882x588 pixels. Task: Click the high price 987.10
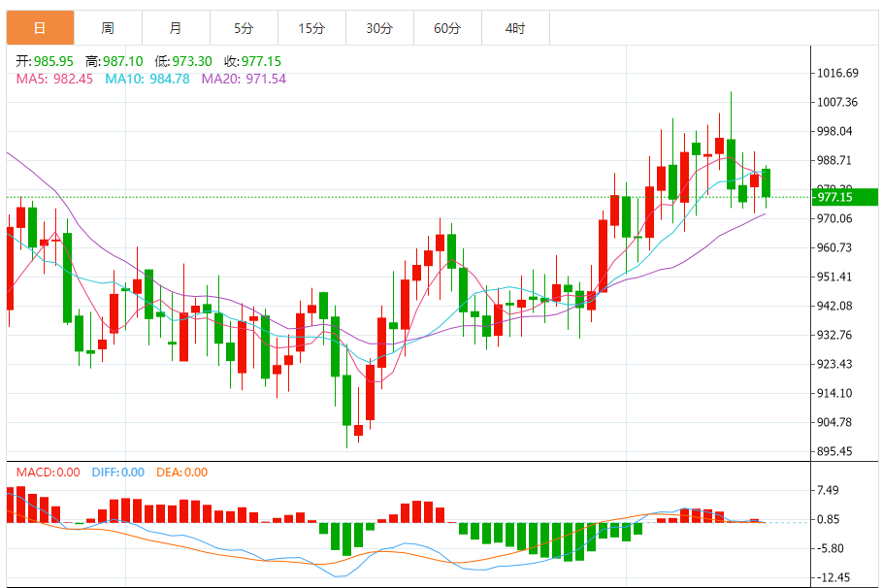(122, 61)
